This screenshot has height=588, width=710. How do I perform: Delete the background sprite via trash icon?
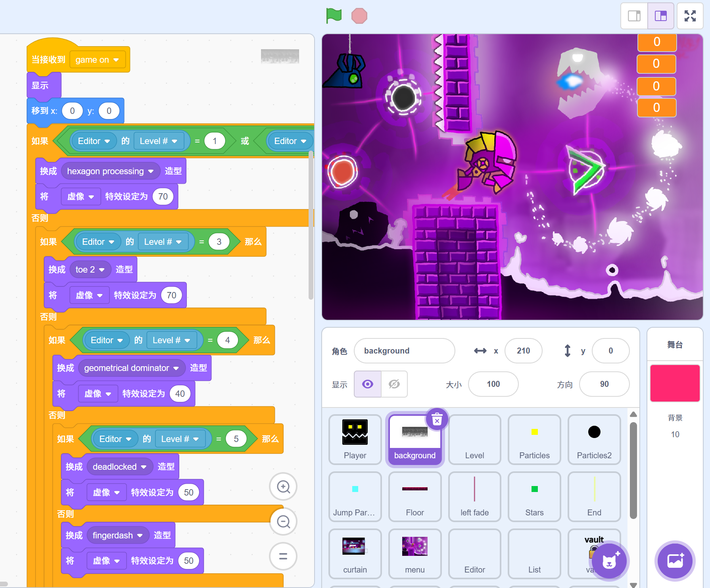coord(437,419)
